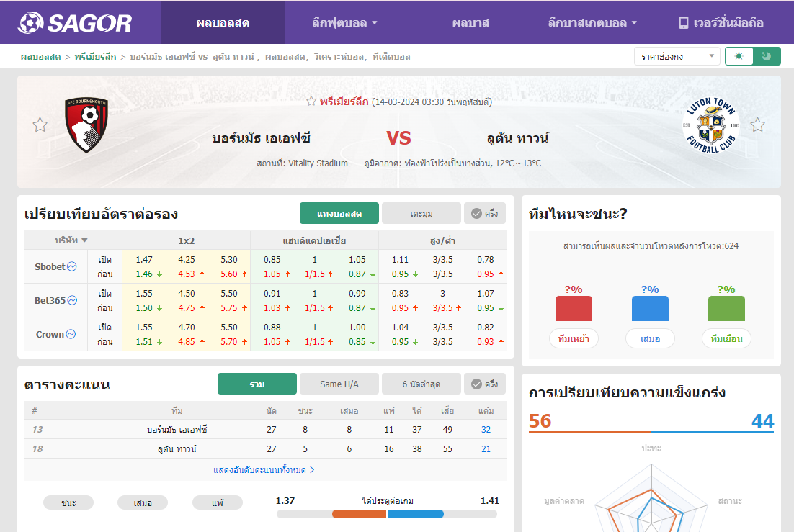Click the SAGOR logo

pyautogui.click(x=75, y=23)
